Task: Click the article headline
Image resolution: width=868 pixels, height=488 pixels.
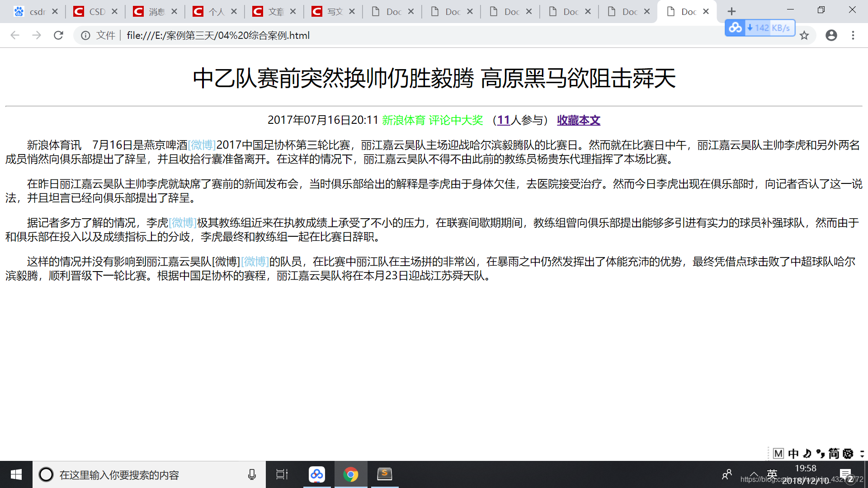Action: point(434,78)
